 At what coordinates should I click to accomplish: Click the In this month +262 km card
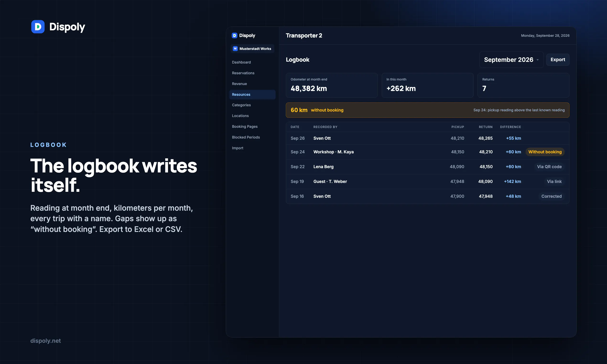click(x=427, y=85)
